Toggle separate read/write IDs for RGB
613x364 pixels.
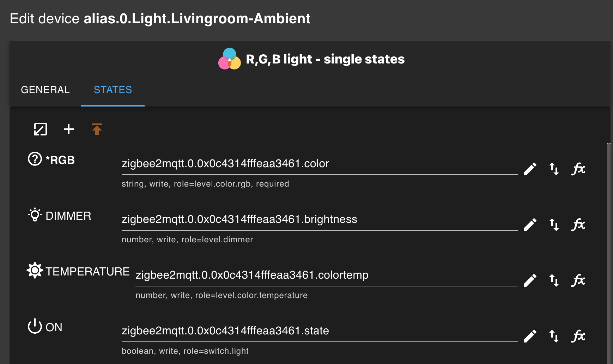(554, 169)
